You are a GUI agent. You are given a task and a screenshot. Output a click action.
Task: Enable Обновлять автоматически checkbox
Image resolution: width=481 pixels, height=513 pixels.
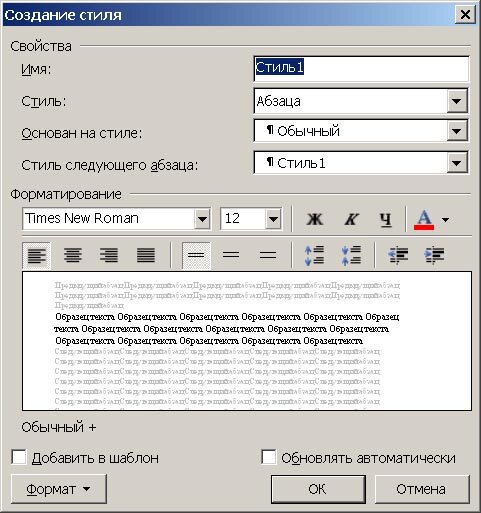click(x=268, y=457)
